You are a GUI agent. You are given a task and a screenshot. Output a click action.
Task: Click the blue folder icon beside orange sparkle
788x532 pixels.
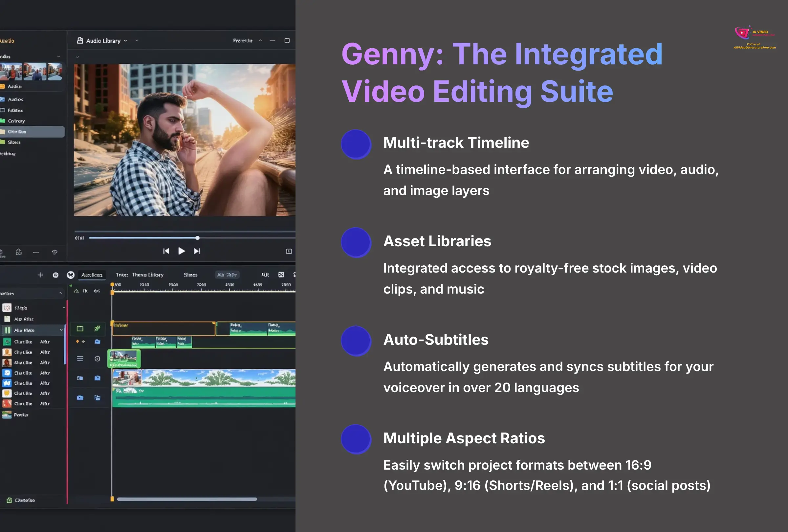tap(97, 342)
